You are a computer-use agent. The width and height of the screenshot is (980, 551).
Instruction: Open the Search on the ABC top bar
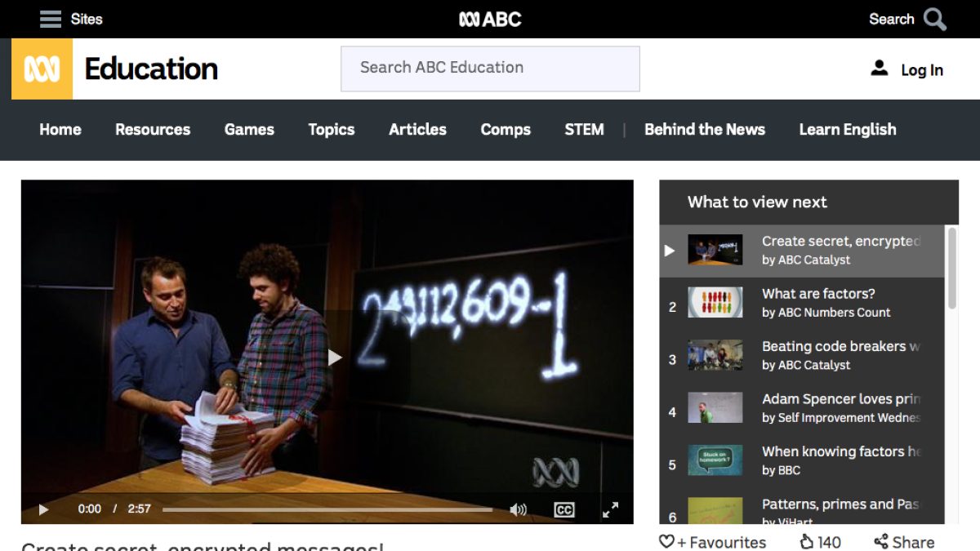pyautogui.click(x=906, y=19)
